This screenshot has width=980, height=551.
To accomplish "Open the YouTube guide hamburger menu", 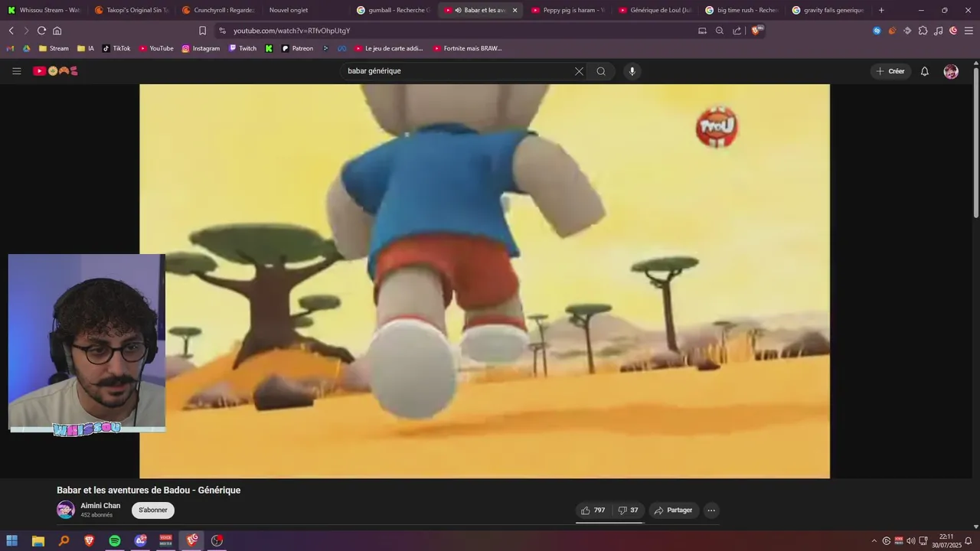I will click(16, 71).
